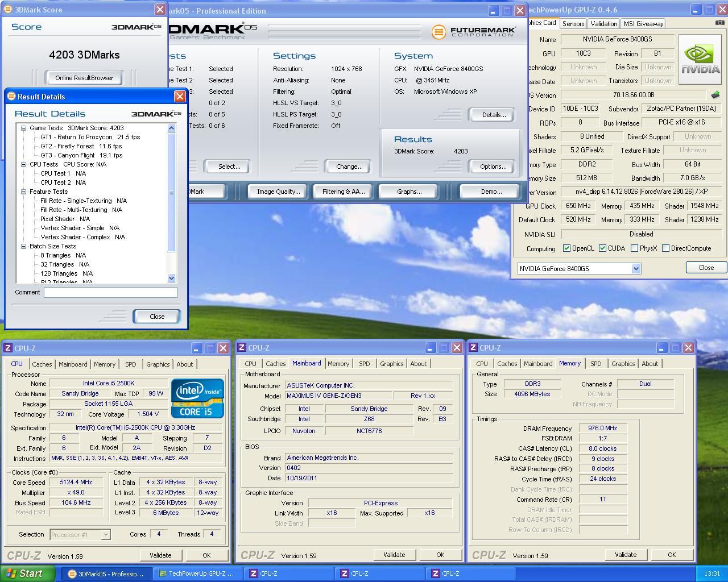This screenshot has height=582, width=728.
Task: Click the middle CPU-Z taskbar button
Action: click(380, 574)
